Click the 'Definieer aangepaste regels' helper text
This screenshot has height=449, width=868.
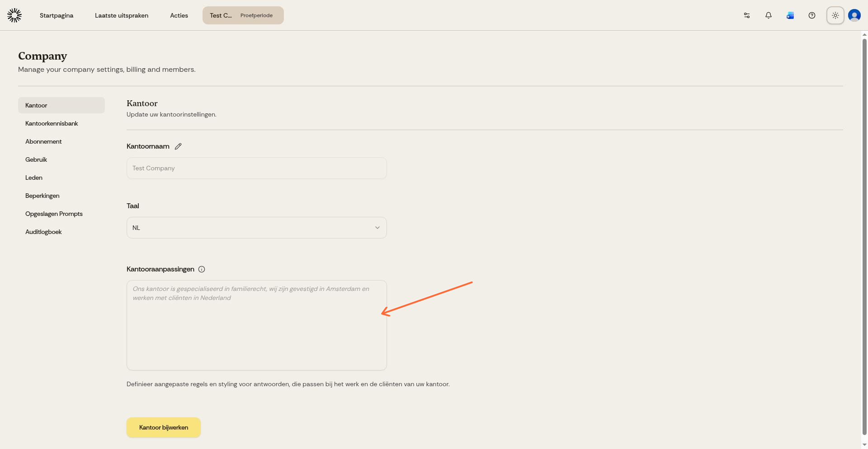click(x=288, y=384)
